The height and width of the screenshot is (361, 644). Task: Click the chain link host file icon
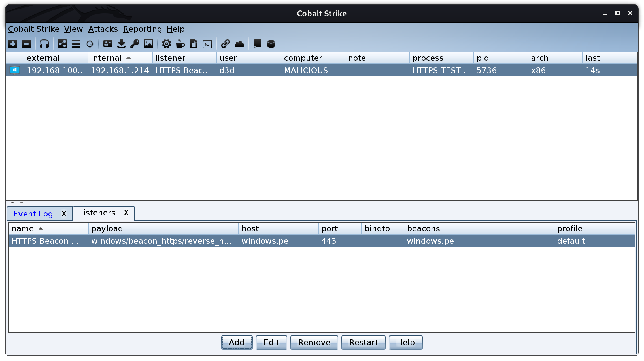tap(225, 44)
